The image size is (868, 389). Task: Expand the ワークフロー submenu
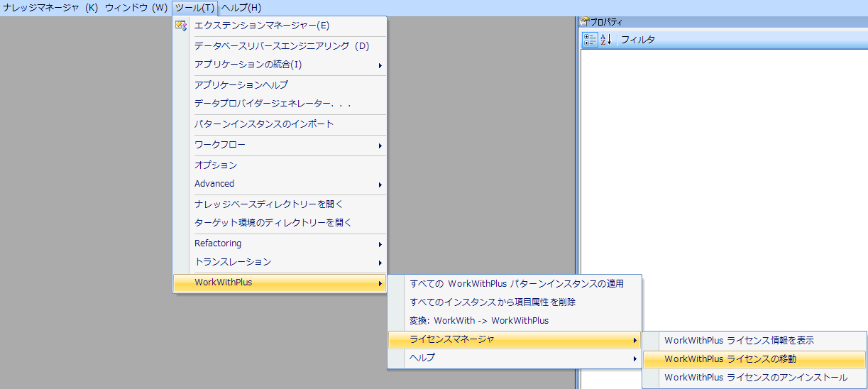pyautogui.click(x=380, y=146)
